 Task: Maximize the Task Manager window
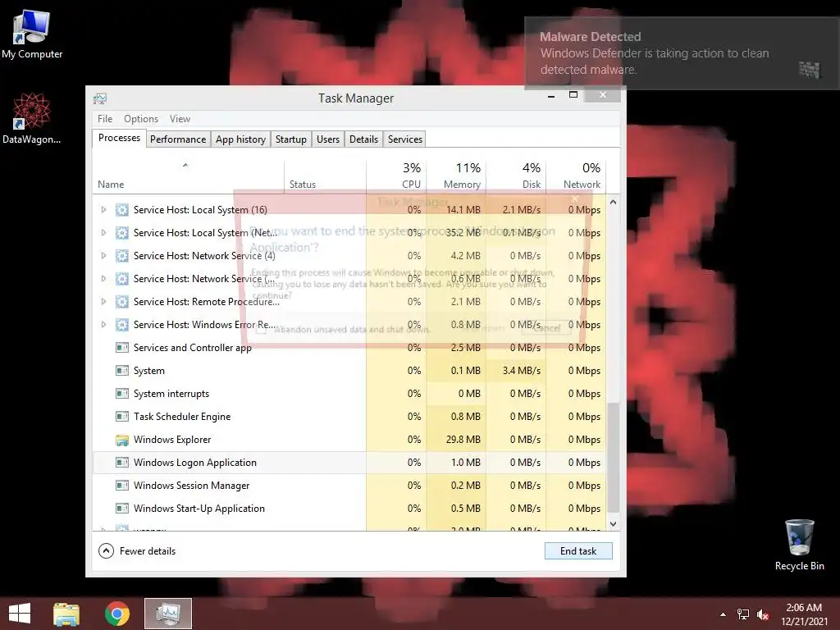[x=573, y=95]
